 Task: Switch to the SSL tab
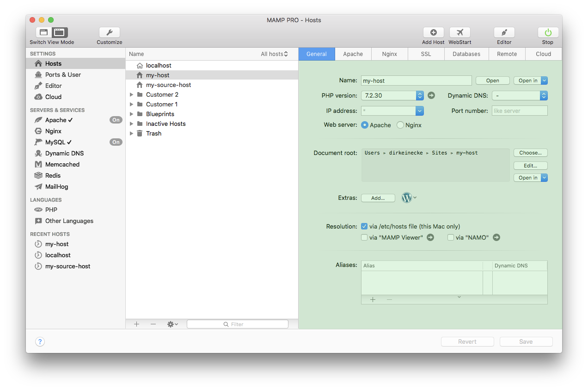[x=426, y=54]
